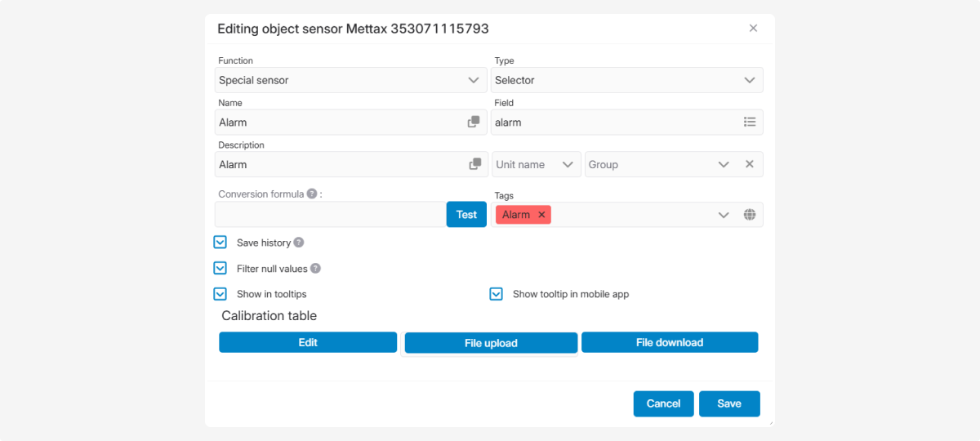980x441 pixels.
Task: Open the Unit name dropdown
Action: click(536, 164)
